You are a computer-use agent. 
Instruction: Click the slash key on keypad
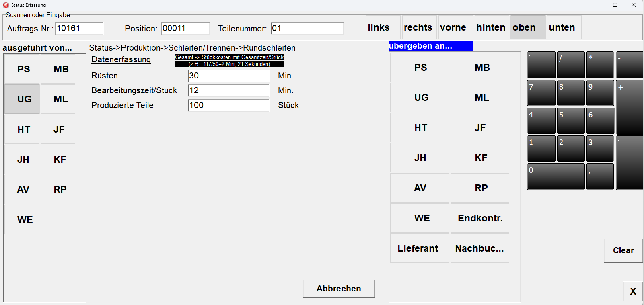click(x=570, y=65)
